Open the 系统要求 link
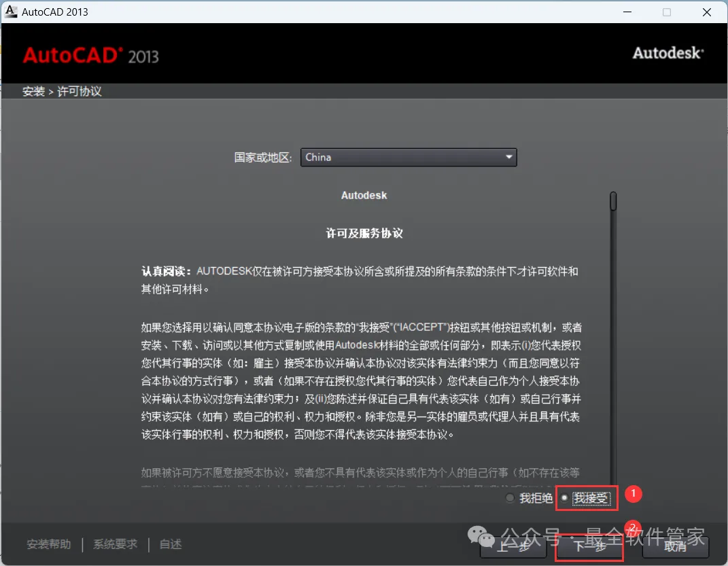The height and width of the screenshot is (566, 728). coord(115,544)
